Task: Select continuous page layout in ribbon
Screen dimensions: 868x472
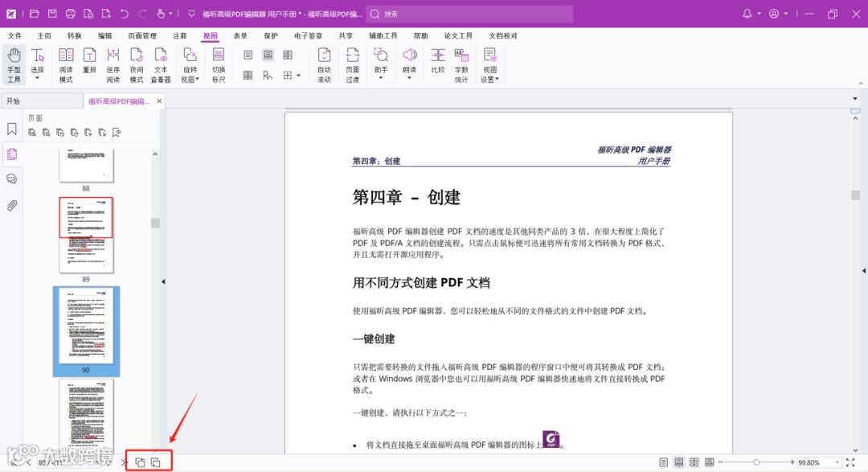Action: [x=268, y=55]
